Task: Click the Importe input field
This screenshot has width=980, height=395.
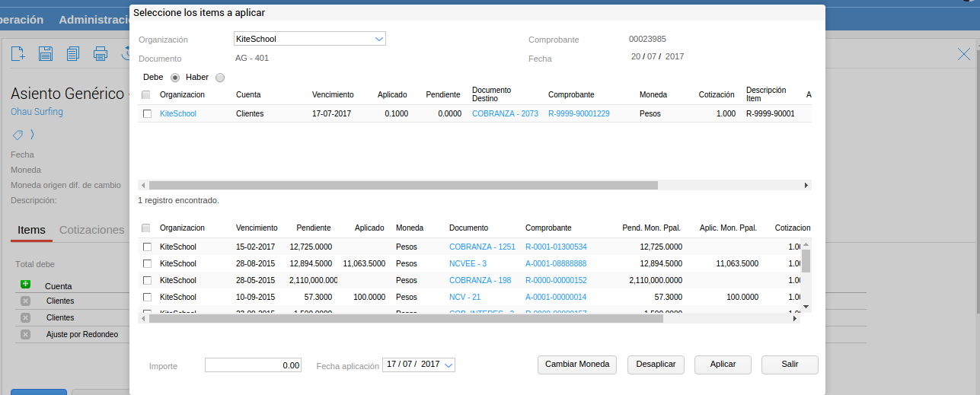Action: [x=253, y=365]
